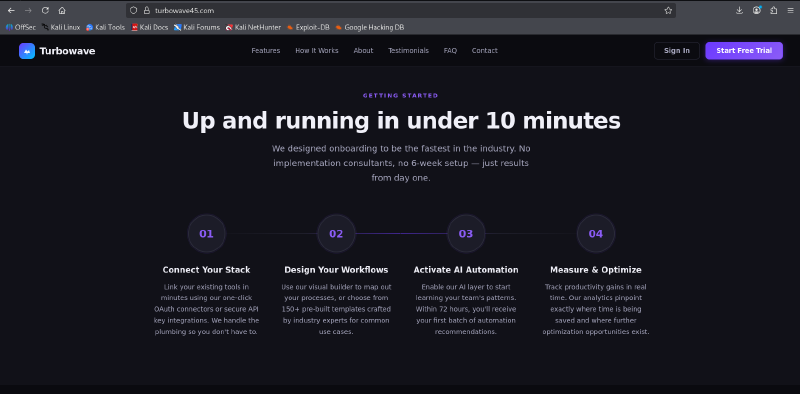Click the padlock site info icon
This screenshot has width=800, height=394.
click(147, 10)
